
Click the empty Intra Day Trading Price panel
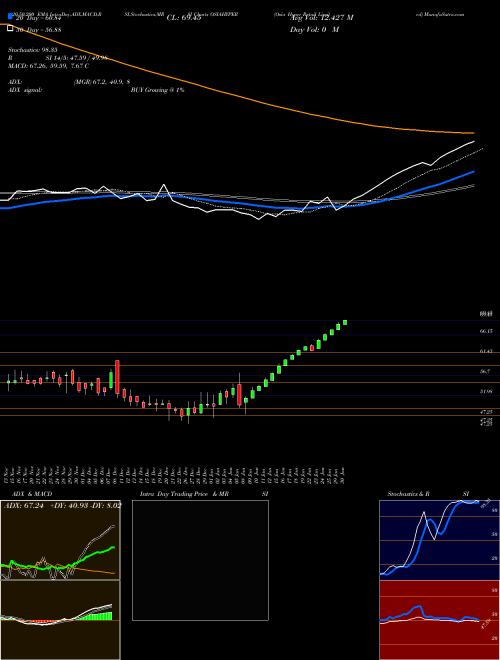pos(200,560)
